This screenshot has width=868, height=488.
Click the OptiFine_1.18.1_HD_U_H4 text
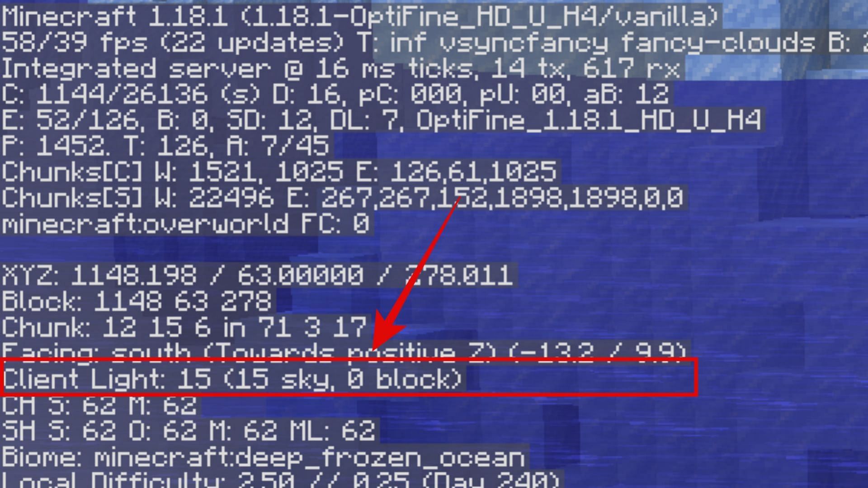(x=588, y=120)
